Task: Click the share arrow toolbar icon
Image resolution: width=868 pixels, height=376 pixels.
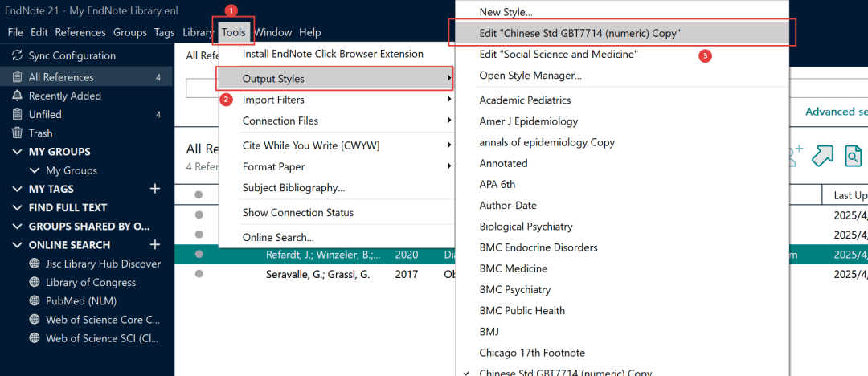Action: point(822,156)
